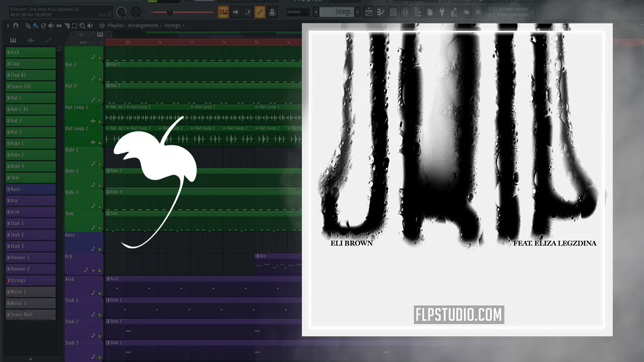644x362 pixels.
Task: Click the right-arrow icon next to typing keyboard
Action: (235, 12)
